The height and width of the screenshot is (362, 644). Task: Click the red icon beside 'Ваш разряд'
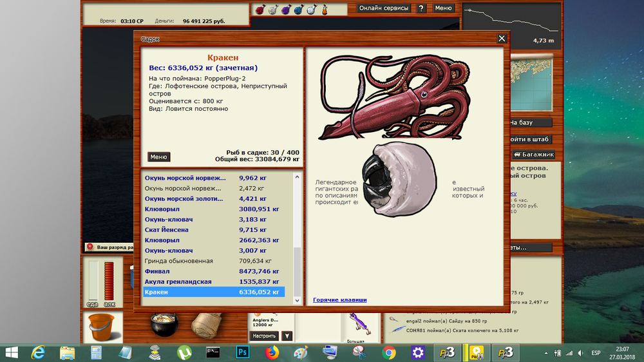point(90,247)
